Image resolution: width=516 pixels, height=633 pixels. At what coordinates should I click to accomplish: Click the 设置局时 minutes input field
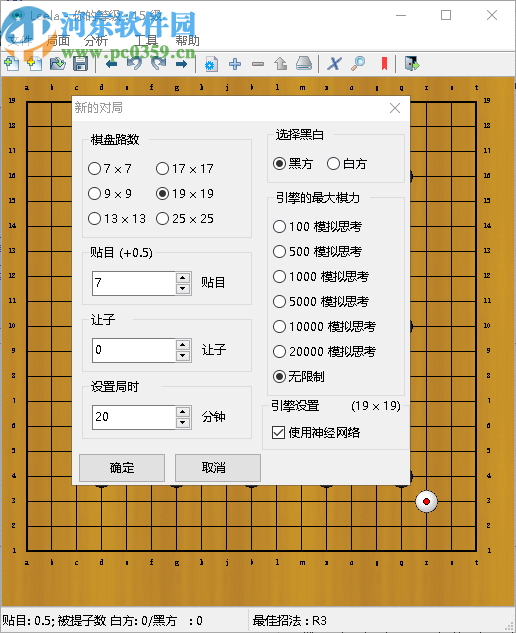134,417
